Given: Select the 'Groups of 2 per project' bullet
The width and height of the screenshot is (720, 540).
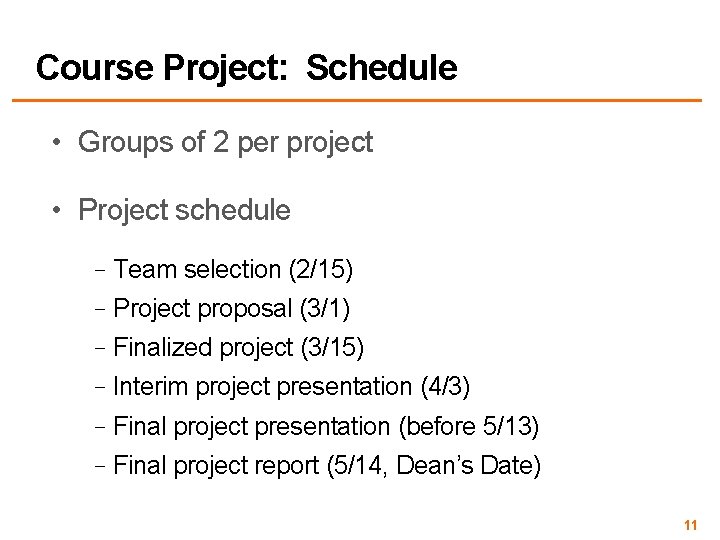Looking at the screenshot, I should pyautogui.click(x=225, y=143).
